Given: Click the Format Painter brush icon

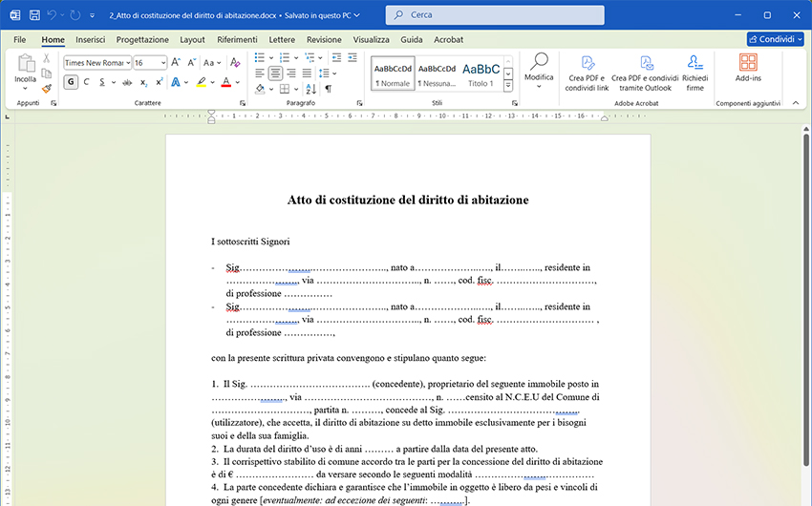Looking at the screenshot, I should (46, 88).
